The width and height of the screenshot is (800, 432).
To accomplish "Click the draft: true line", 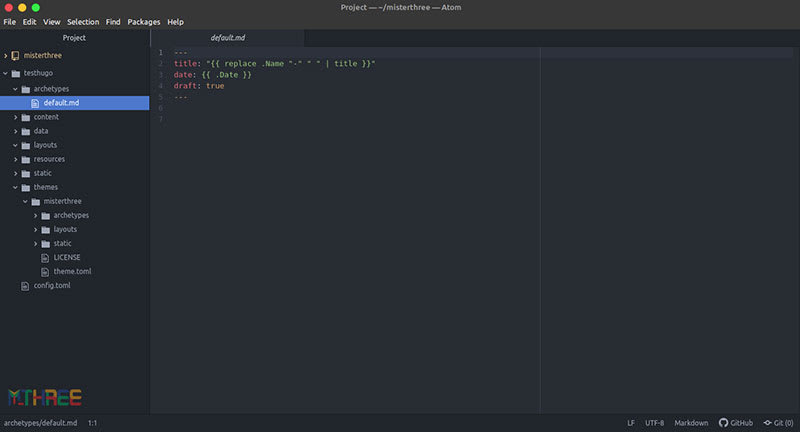I will 199,86.
